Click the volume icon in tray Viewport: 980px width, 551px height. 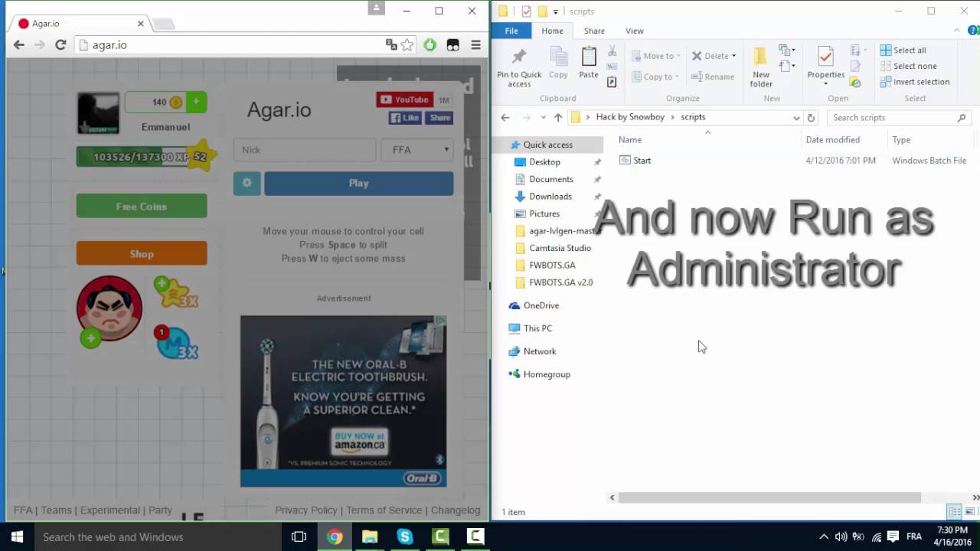841,536
